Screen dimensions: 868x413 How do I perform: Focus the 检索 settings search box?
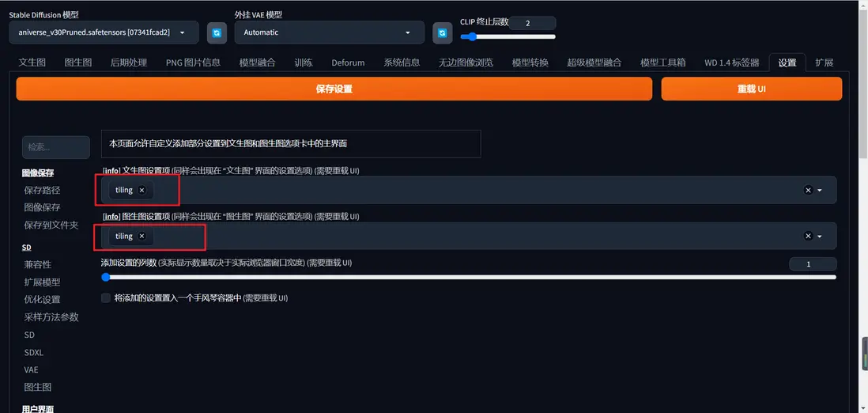coord(56,147)
